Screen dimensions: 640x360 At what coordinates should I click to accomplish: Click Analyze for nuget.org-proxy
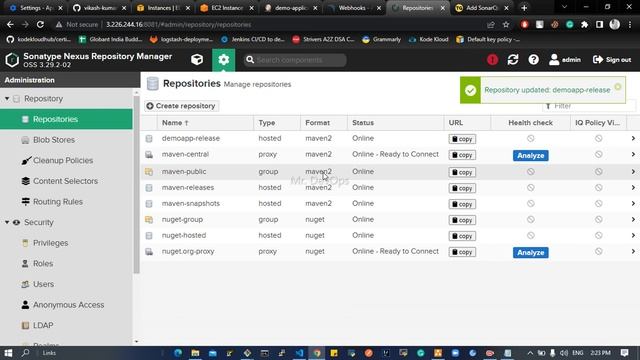click(x=531, y=253)
